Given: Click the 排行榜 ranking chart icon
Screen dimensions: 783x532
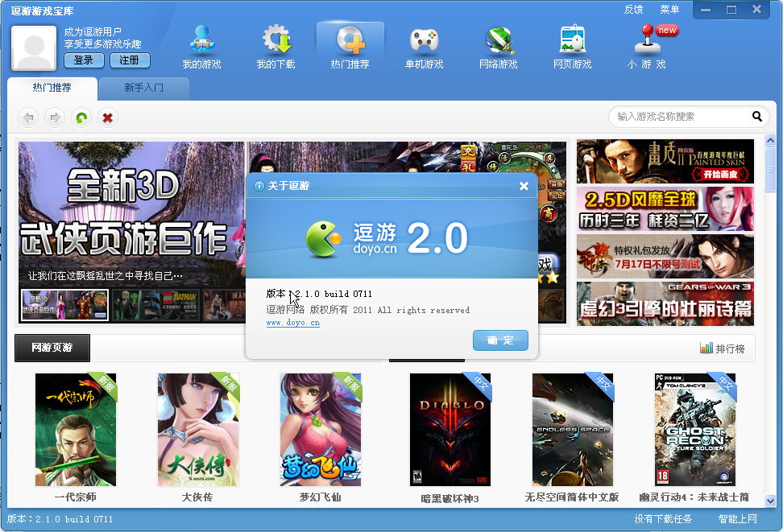Looking at the screenshot, I should 706,348.
